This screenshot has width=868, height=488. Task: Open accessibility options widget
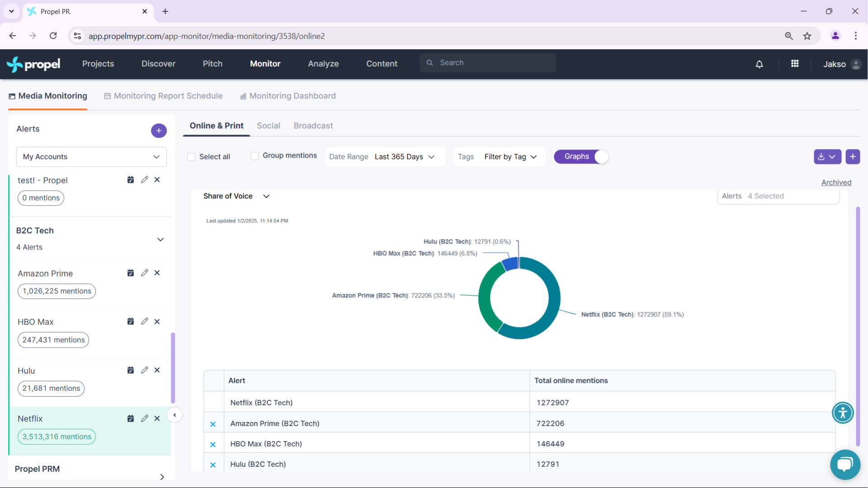pyautogui.click(x=843, y=413)
